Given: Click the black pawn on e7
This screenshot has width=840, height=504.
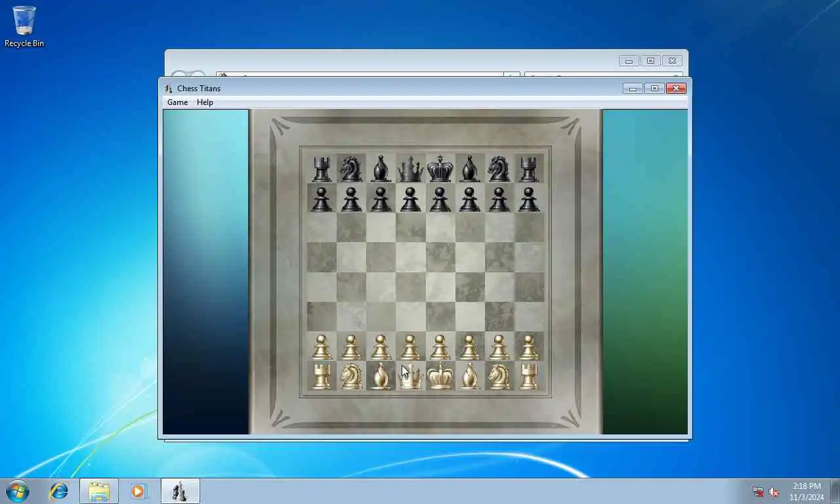Looking at the screenshot, I should tap(440, 199).
